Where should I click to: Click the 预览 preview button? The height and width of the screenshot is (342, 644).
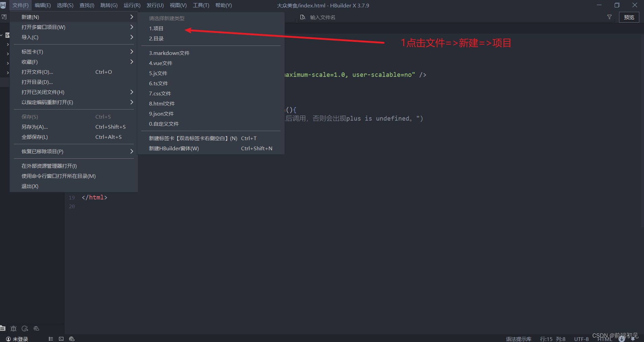(629, 17)
